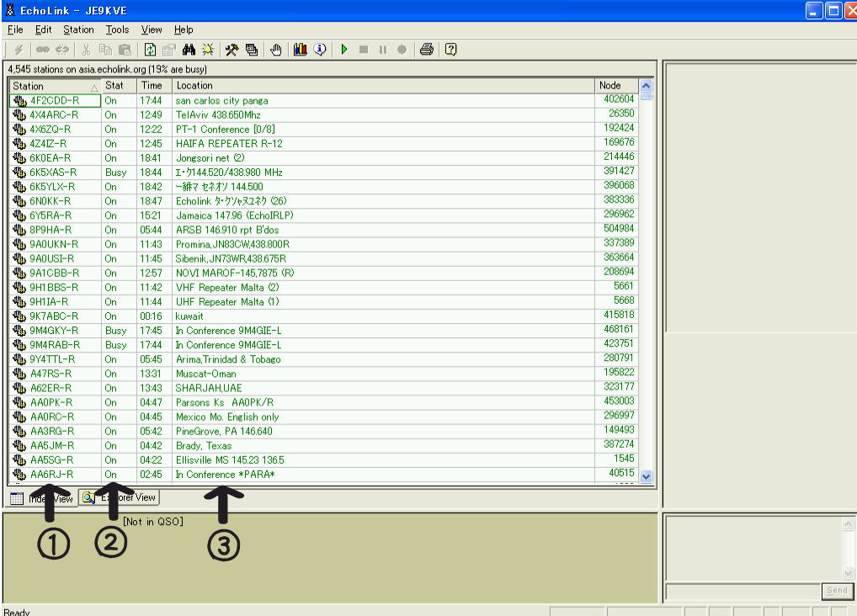Sort by the Location column header
This screenshot has height=616, width=857.
[384, 86]
